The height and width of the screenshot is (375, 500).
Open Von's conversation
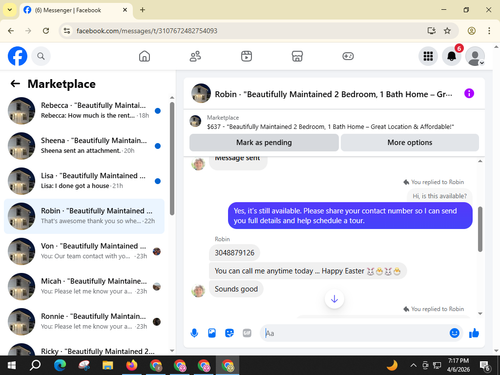84,251
